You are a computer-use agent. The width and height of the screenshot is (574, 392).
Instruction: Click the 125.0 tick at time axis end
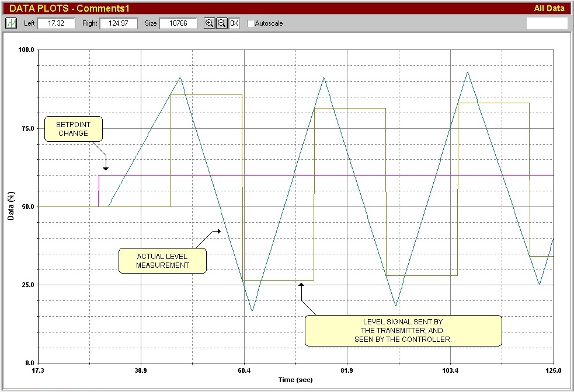(x=552, y=370)
